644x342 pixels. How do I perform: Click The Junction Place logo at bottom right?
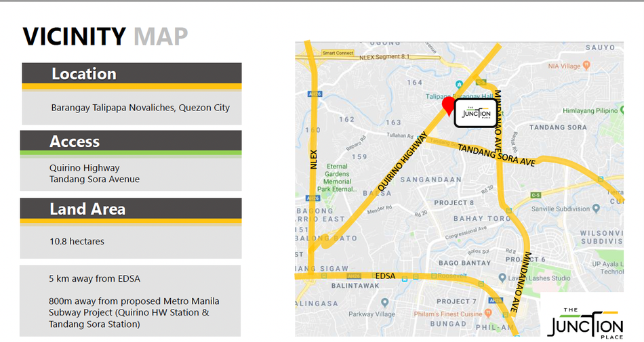point(586,324)
